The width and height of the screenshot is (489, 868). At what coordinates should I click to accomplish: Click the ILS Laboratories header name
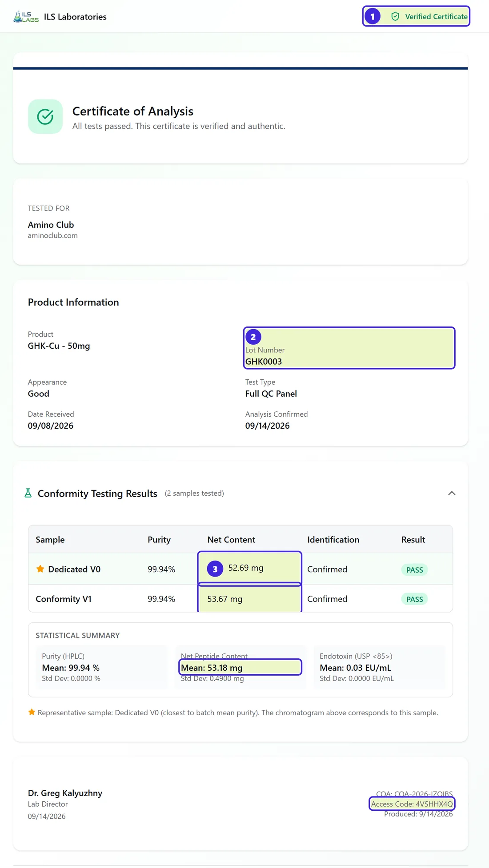click(x=75, y=17)
